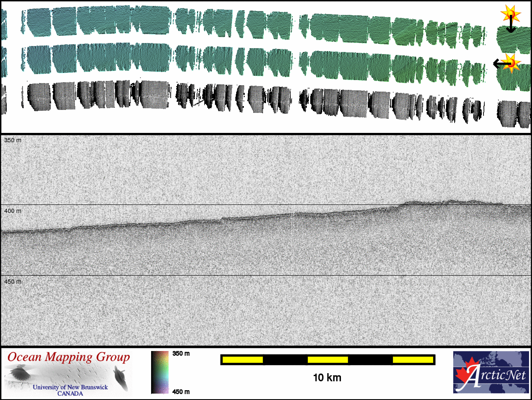Click the "450 m" label in profile panel
532x400 pixels.
(x=13, y=282)
